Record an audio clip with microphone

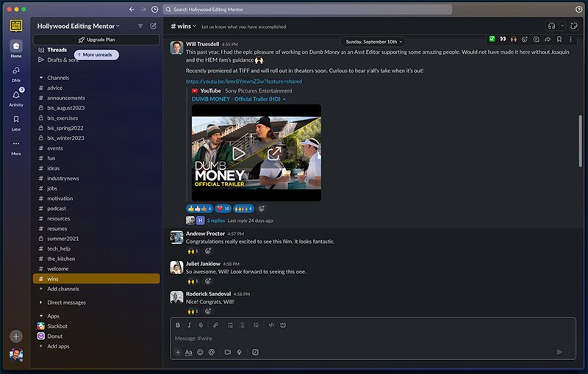[x=239, y=352]
